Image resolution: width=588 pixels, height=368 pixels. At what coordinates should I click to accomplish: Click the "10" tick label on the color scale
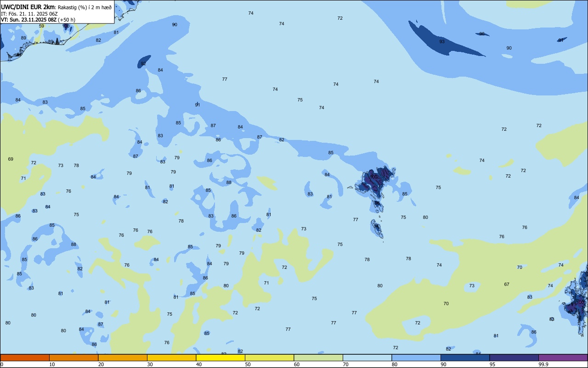click(52, 364)
